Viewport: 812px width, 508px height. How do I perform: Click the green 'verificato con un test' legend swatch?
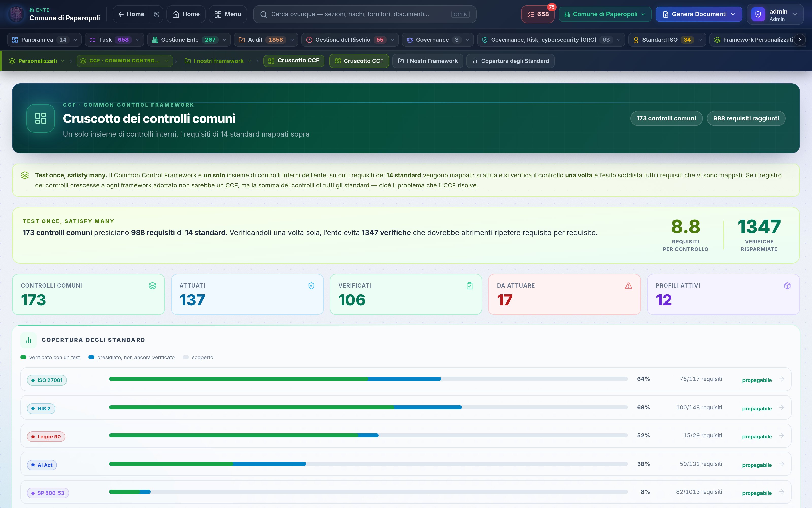[x=24, y=357]
